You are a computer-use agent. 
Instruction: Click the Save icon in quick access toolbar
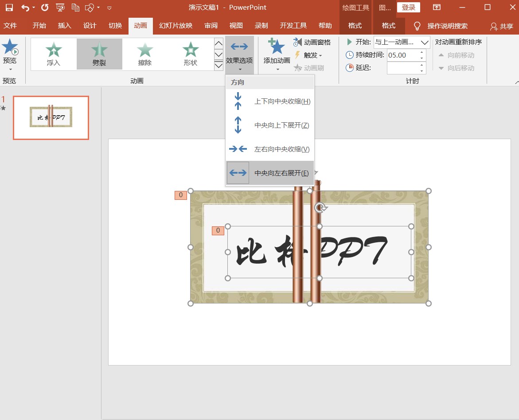[x=9, y=7]
